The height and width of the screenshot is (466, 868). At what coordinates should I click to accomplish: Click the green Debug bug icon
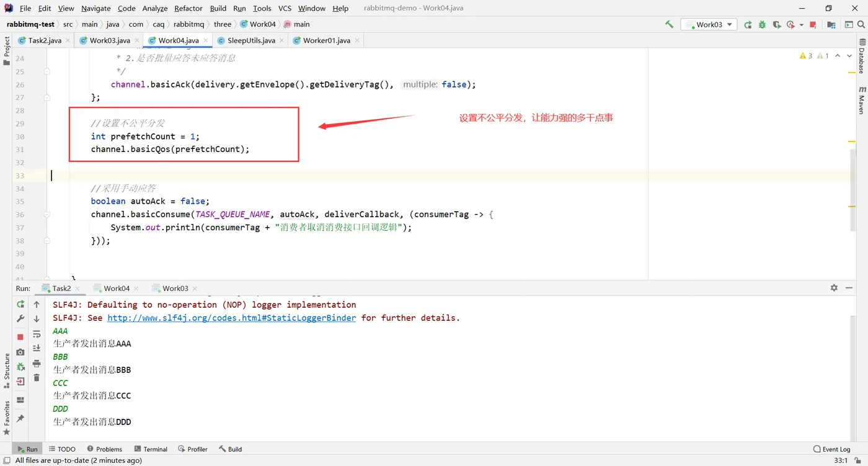[762, 25]
